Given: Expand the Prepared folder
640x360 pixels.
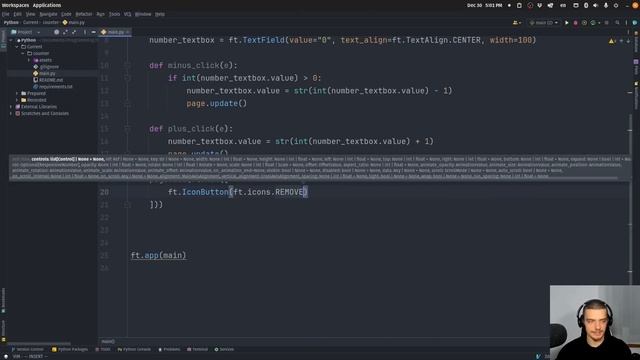Looking at the screenshot, I should pyautogui.click(x=17, y=93).
